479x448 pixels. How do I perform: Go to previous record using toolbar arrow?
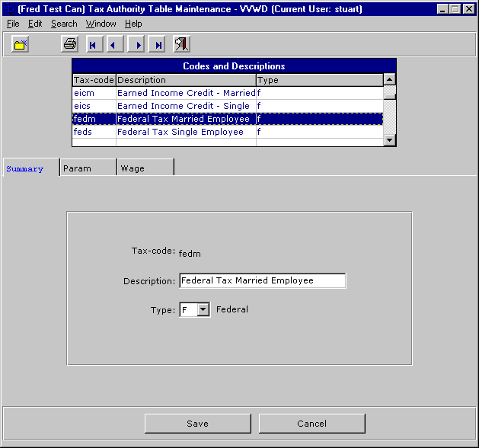(x=114, y=45)
